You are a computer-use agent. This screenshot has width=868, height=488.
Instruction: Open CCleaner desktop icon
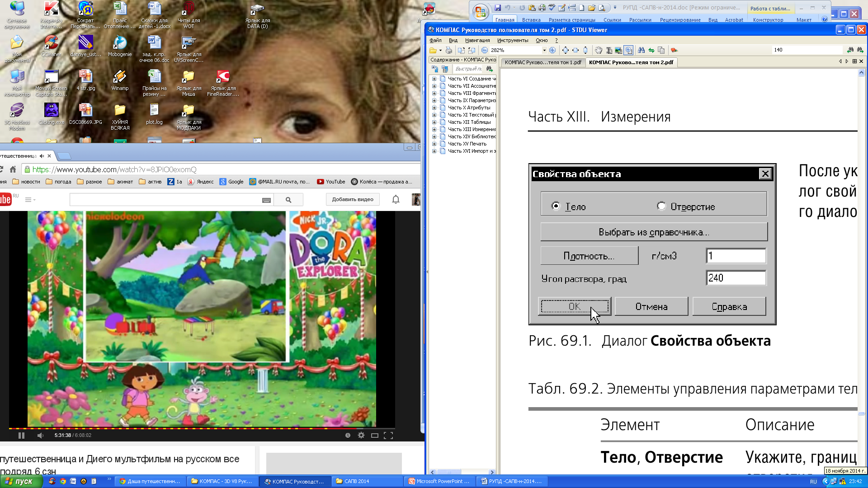51,46
